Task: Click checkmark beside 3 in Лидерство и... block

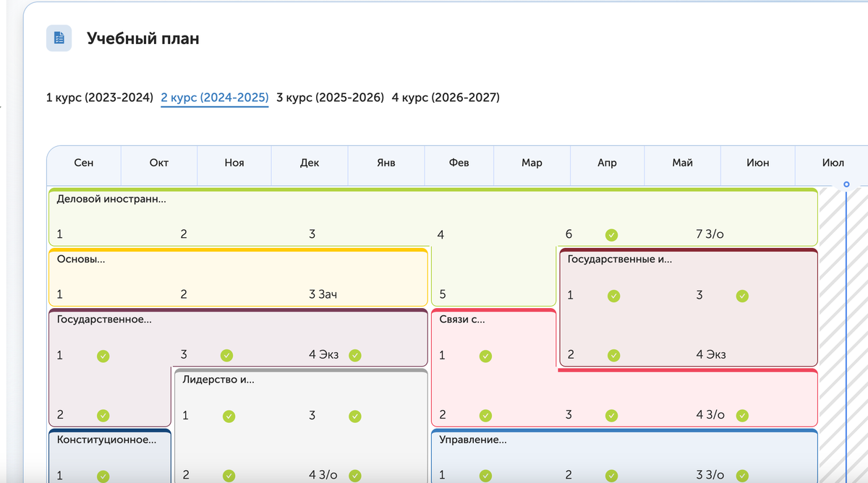Action: pos(354,416)
